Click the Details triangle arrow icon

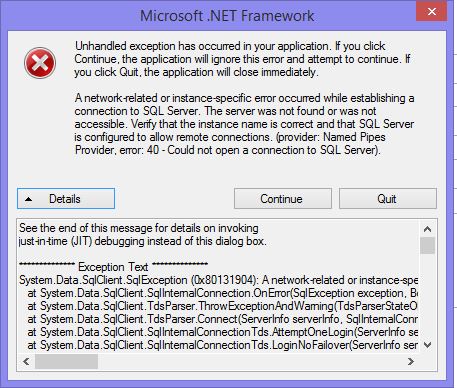coord(29,199)
